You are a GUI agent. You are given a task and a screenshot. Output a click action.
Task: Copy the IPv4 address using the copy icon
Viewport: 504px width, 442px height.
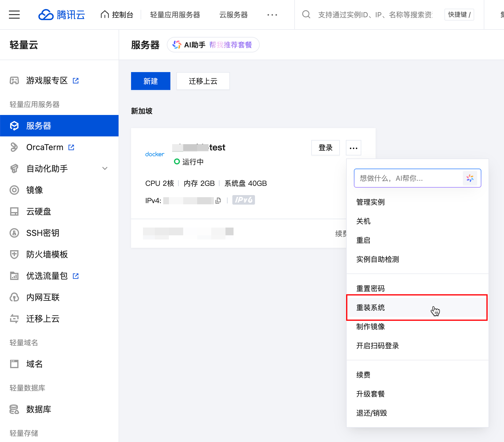point(218,200)
